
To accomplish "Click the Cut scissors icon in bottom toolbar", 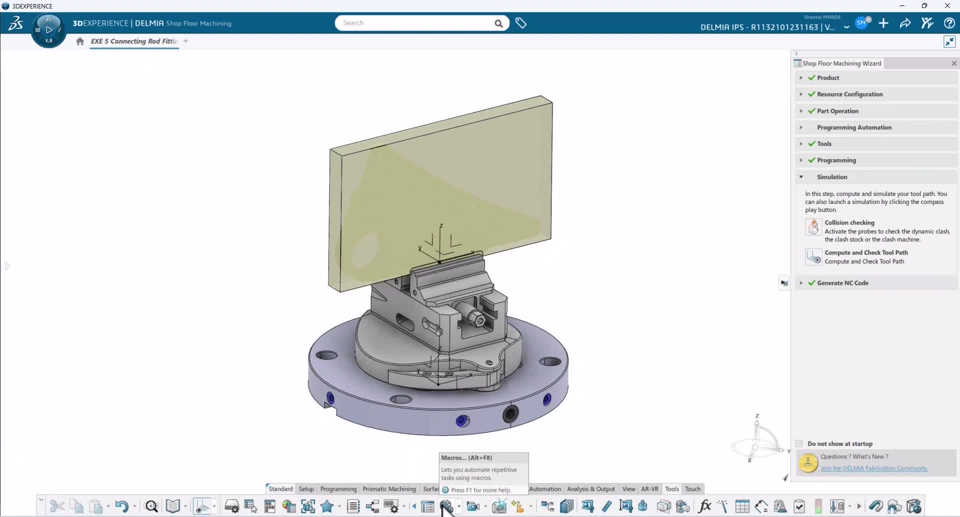I will 57,506.
